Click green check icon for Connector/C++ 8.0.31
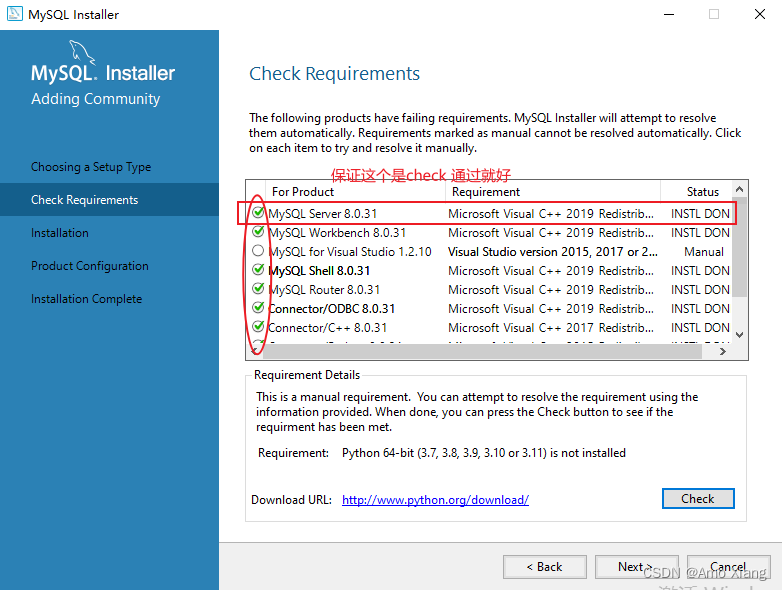Viewport: 782px width, 590px height. 258,326
